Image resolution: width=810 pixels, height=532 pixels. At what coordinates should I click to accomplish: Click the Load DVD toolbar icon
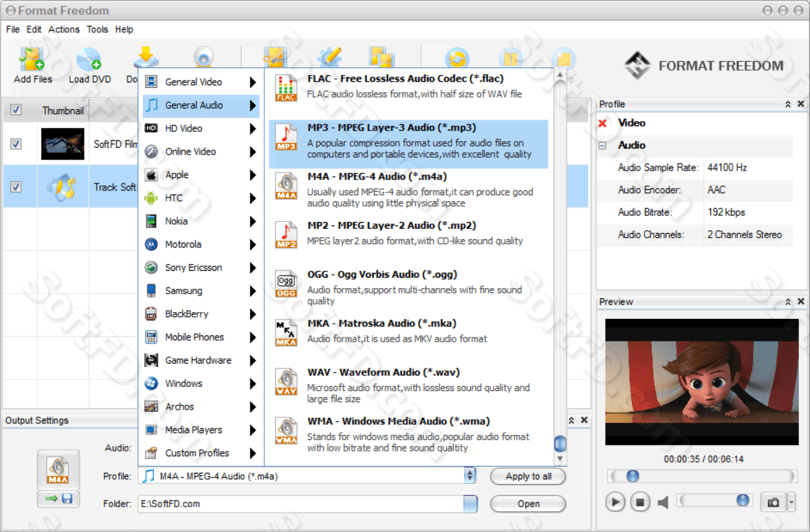pyautogui.click(x=89, y=58)
